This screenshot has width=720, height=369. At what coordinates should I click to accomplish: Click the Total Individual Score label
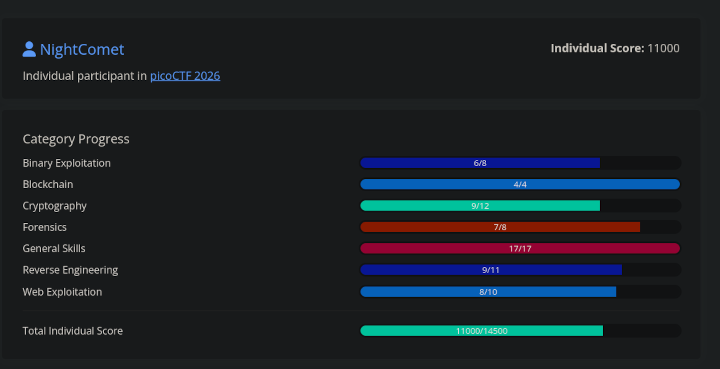(x=73, y=330)
